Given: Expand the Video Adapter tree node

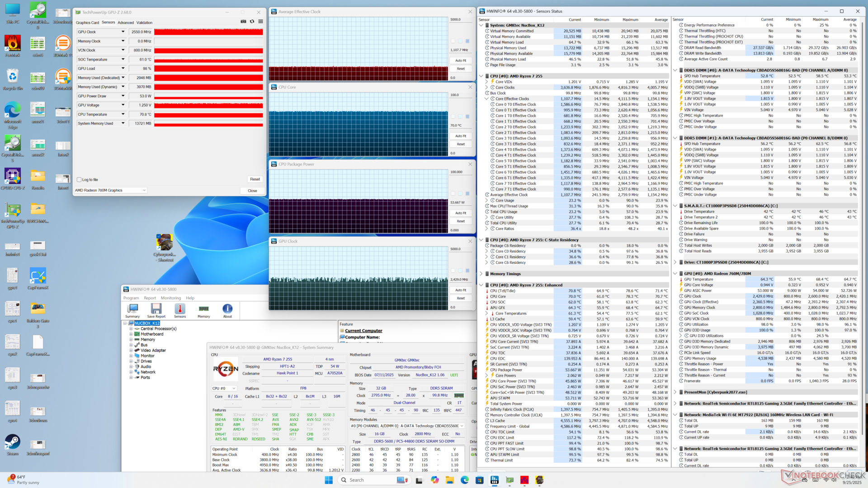Looking at the screenshot, I should (131, 351).
